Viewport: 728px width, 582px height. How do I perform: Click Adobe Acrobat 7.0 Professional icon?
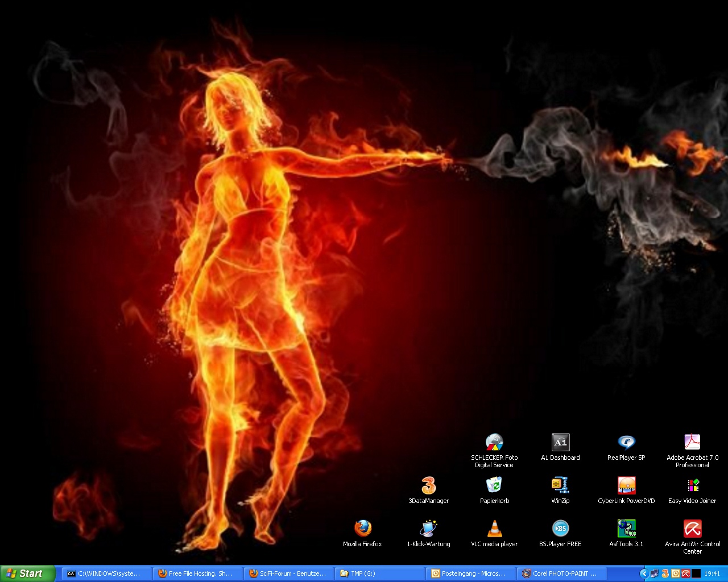(x=692, y=443)
